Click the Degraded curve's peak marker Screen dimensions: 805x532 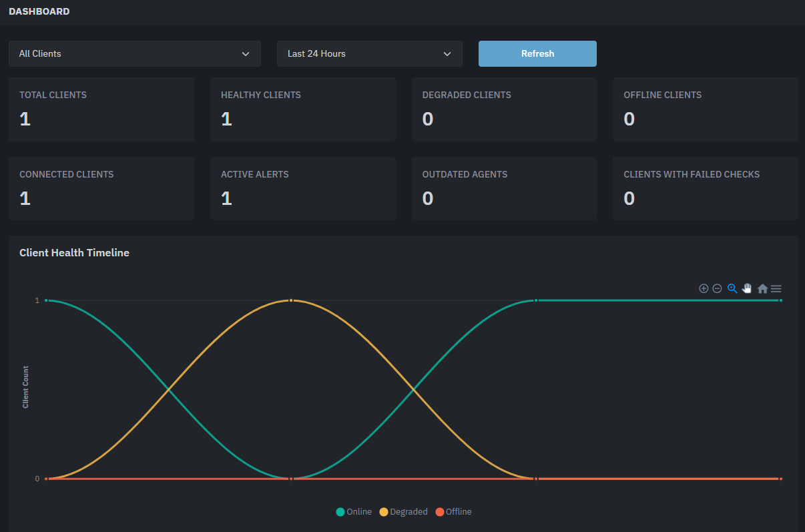(290, 300)
